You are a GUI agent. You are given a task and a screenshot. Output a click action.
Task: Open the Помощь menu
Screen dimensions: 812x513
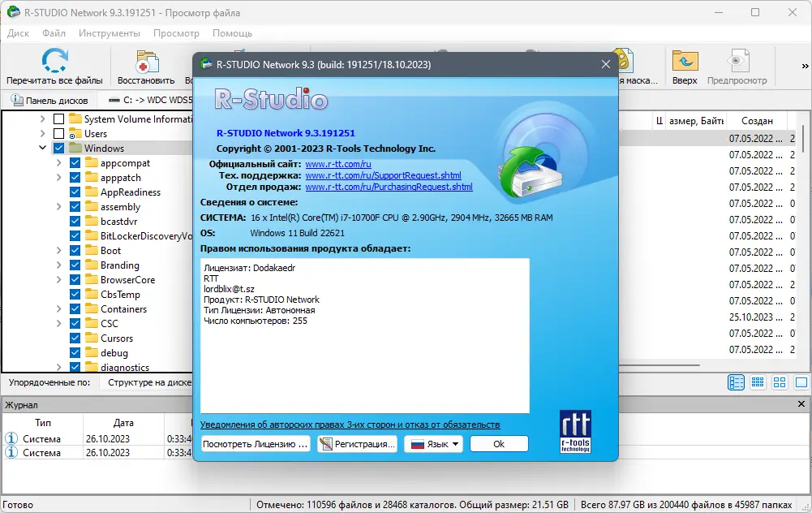point(232,33)
